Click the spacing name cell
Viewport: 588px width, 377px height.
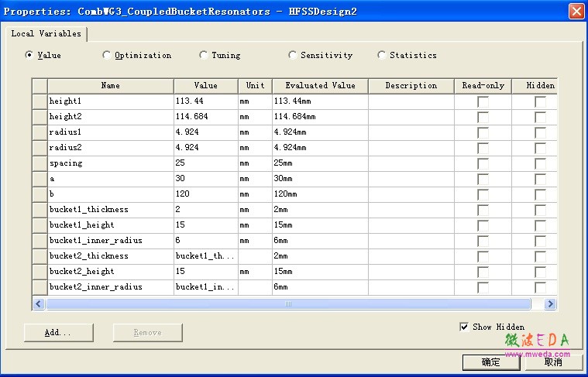click(111, 163)
